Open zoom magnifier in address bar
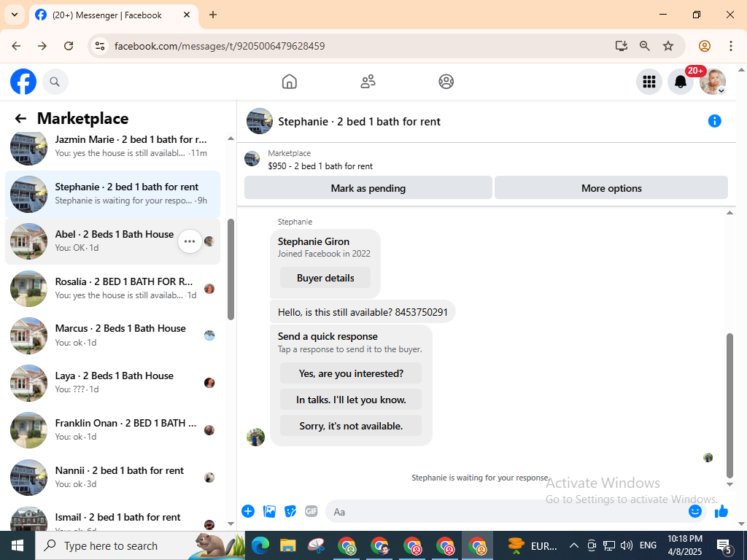Viewport: 747px width, 560px height. click(x=645, y=46)
